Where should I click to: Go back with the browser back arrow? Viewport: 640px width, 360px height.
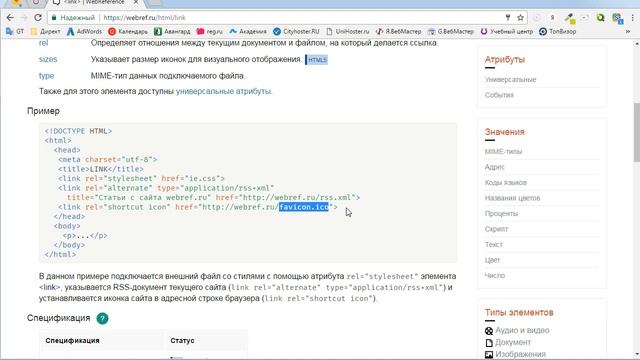[x=10, y=18]
